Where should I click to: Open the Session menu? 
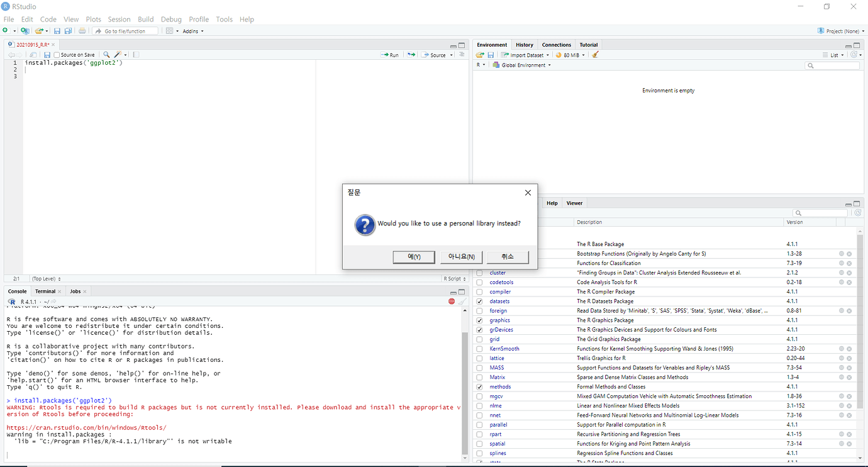click(x=119, y=19)
